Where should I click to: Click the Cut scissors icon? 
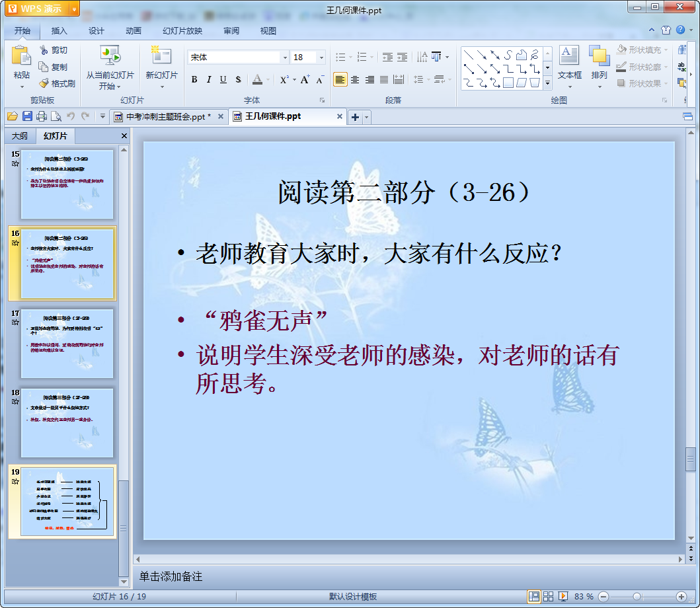(44, 50)
